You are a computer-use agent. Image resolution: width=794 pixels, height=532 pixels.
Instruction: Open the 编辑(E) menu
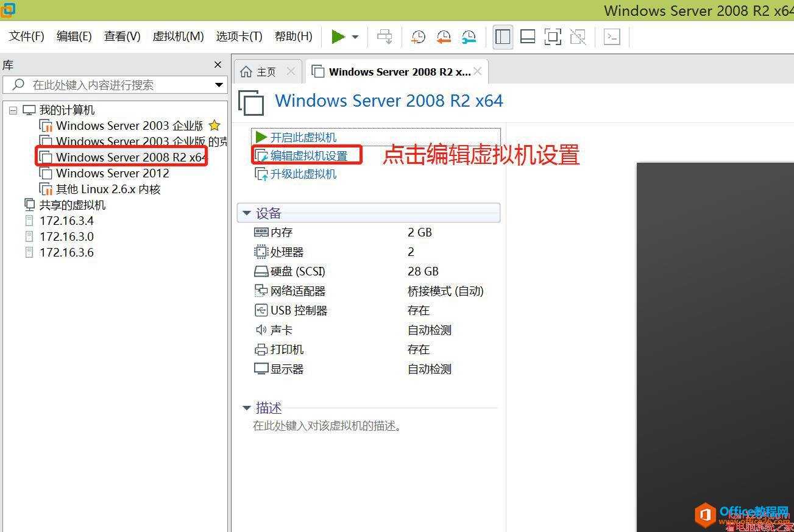click(x=74, y=37)
